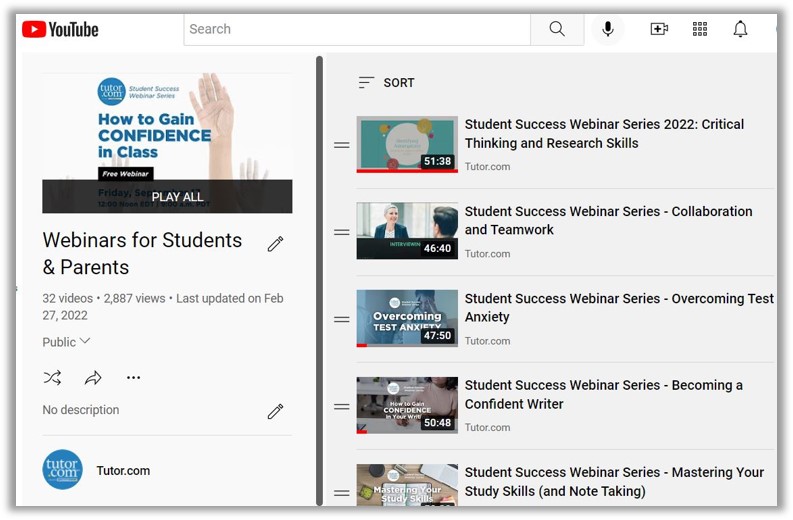Open the notifications bell
Viewport: 793px width, 520px height.
click(740, 29)
